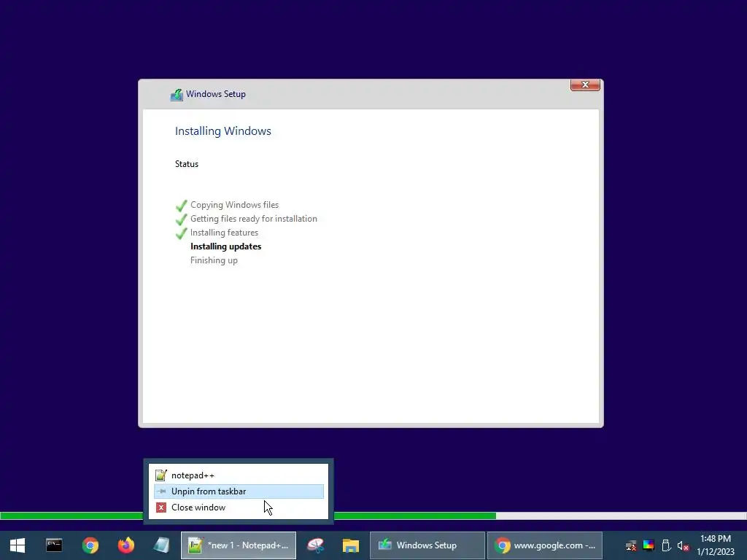Choose Close window in jump list
The width and height of the screenshot is (747, 560).
click(x=239, y=507)
